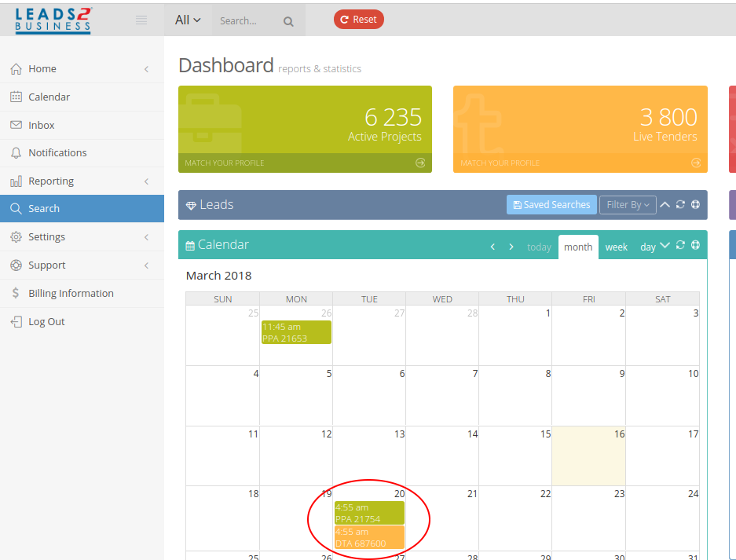Click the 3 800 Live Tenders count
Screen dimensions: 736x560
pos(668,117)
